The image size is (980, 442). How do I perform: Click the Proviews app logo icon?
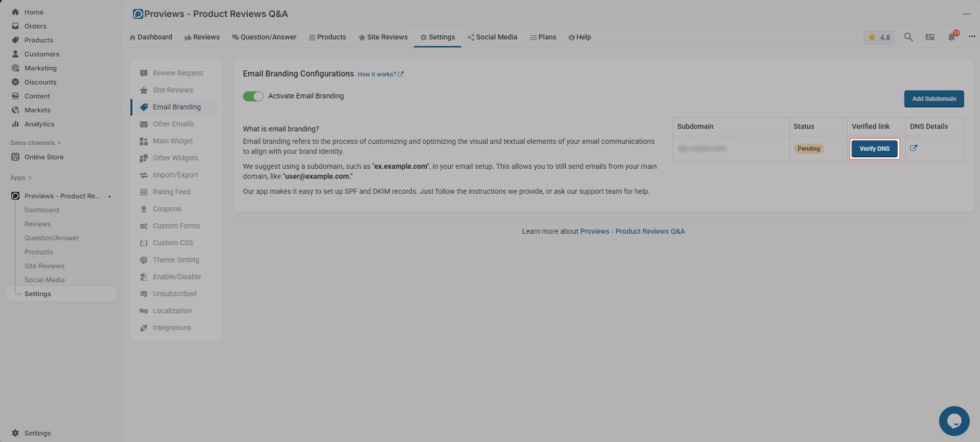tap(138, 14)
